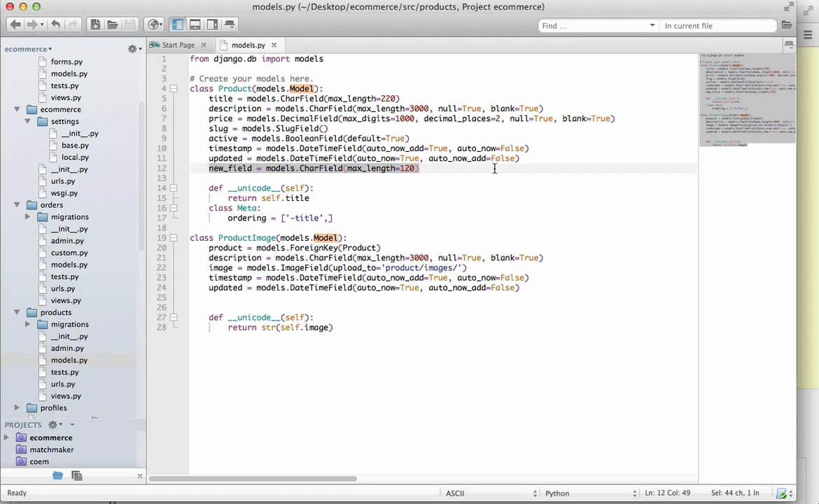Image resolution: width=819 pixels, height=504 pixels.
Task: Open the forward history dropdown arrow
Action: tap(42, 24)
